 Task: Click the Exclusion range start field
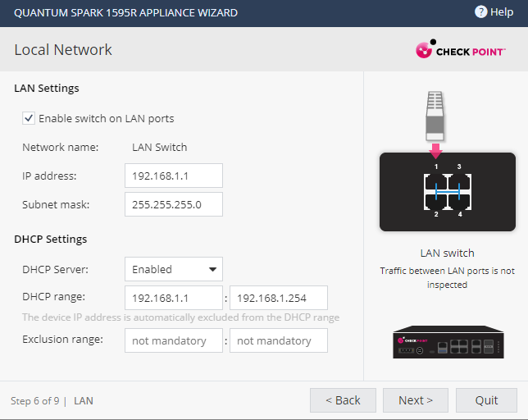coord(174,340)
